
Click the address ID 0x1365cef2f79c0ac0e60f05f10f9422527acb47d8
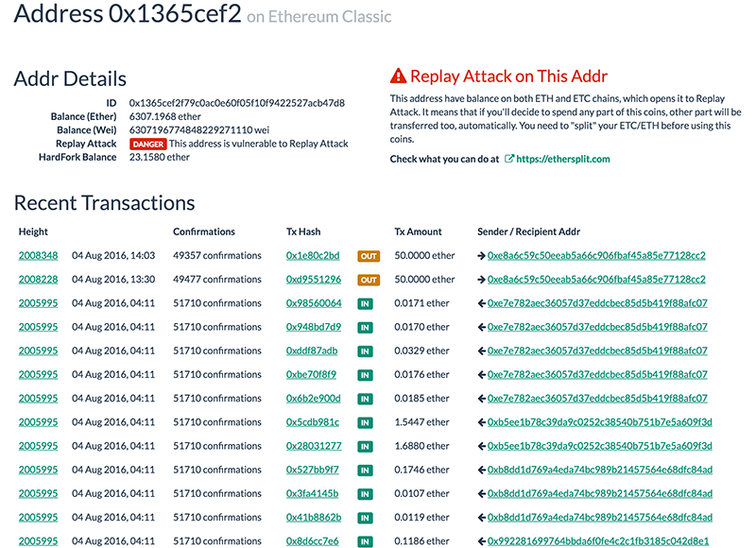237,103
